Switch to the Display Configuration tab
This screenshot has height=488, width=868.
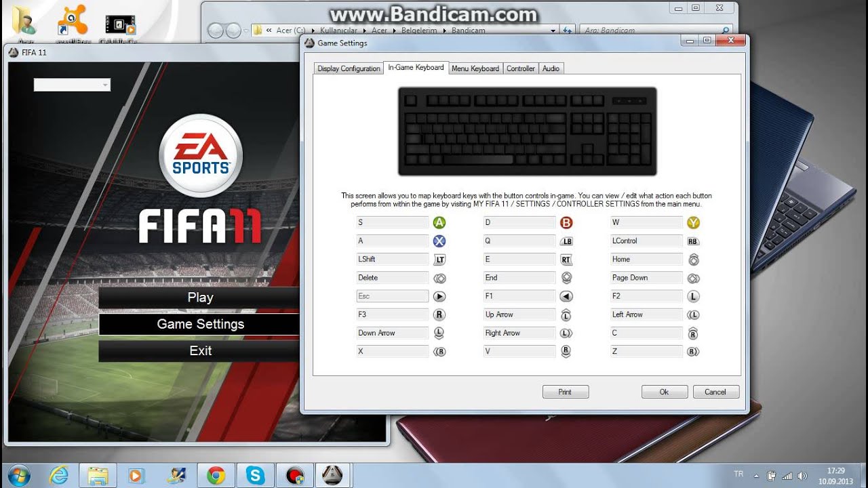(x=349, y=68)
